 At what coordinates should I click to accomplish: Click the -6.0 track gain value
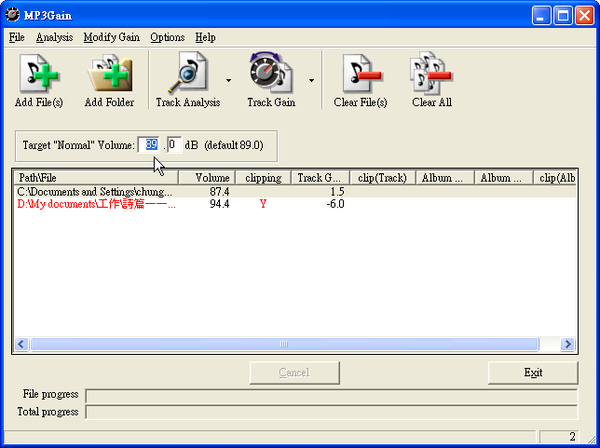click(335, 204)
